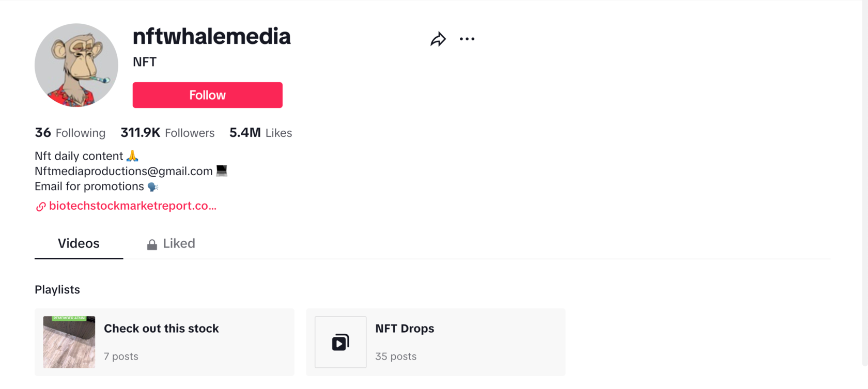
Task: Switch to the Liked tab
Action: pyautogui.click(x=171, y=243)
